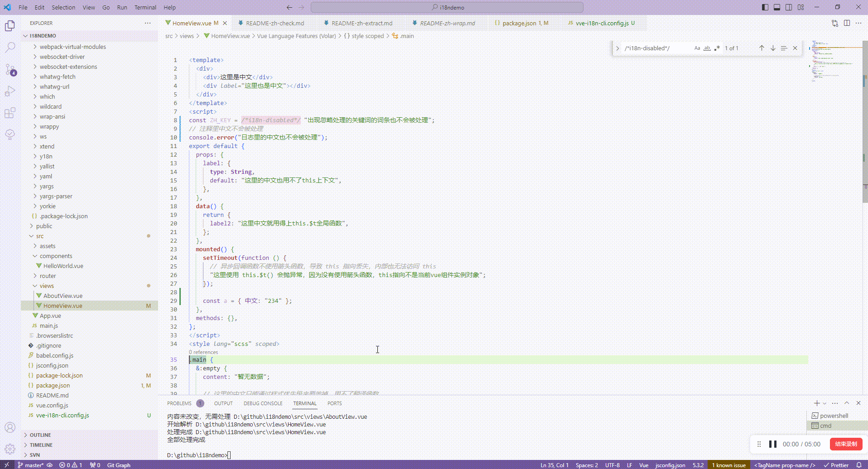868x469 pixels.
Task: Go to next find match
Action: [773, 48]
